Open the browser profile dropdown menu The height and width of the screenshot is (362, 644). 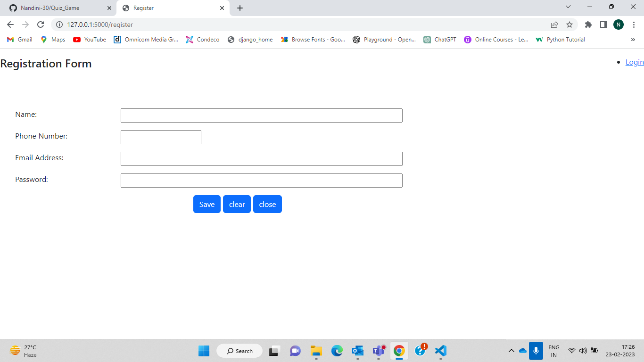point(618,24)
